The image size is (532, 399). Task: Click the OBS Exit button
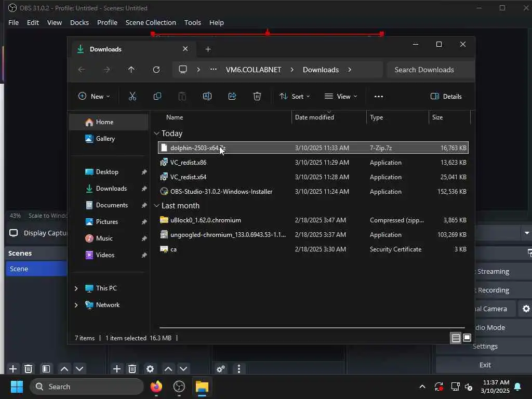[485, 365]
